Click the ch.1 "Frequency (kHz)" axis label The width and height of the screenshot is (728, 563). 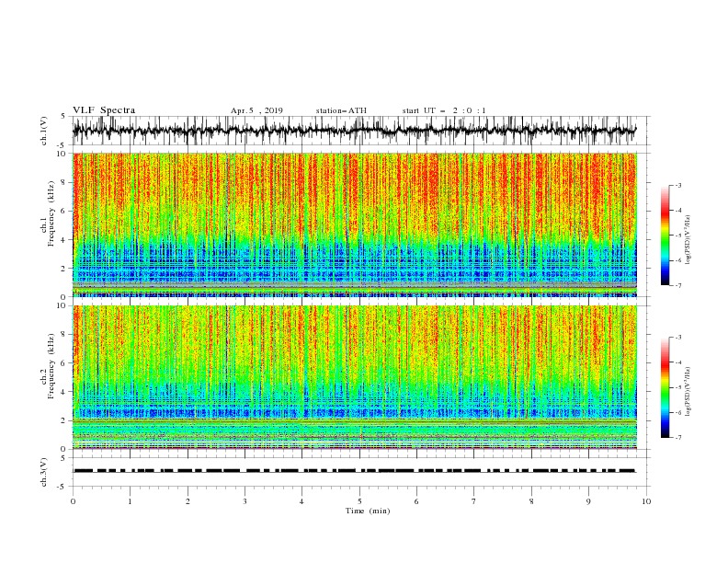coord(51,213)
